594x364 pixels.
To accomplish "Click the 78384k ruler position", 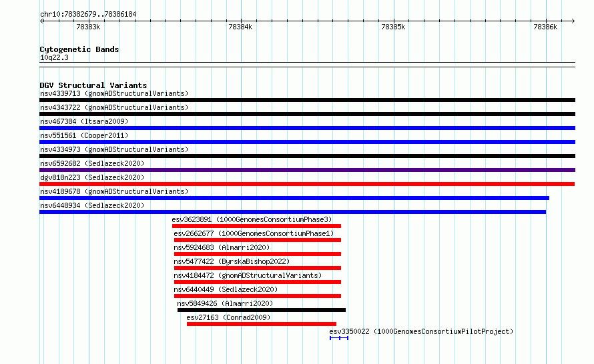I will (x=240, y=27).
